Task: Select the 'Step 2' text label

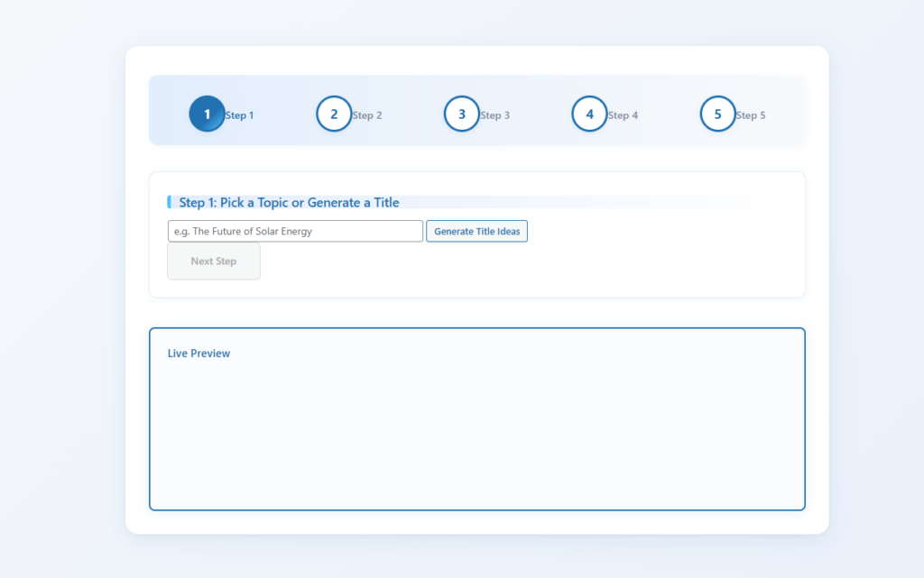Action: point(367,115)
